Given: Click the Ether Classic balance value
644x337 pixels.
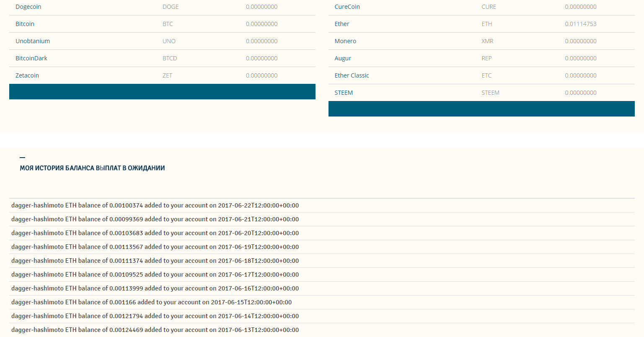Looking at the screenshot, I should [580, 75].
